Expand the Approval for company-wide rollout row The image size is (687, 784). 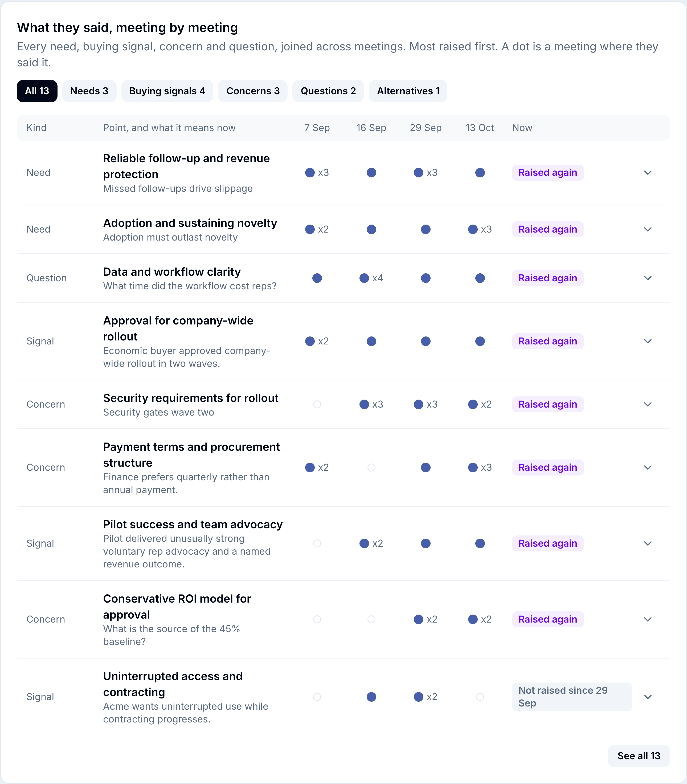[x=648, y=341]
